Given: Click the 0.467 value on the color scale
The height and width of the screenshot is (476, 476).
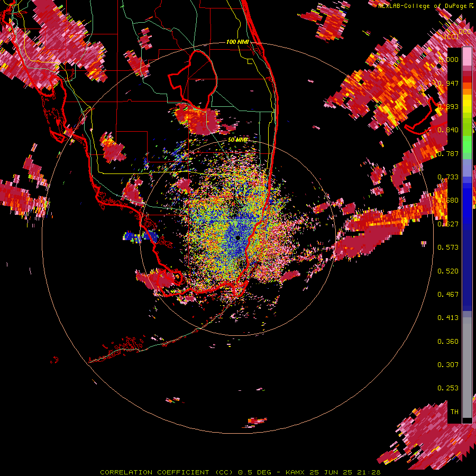Looking at the screenshot, I should coord(448,295).
